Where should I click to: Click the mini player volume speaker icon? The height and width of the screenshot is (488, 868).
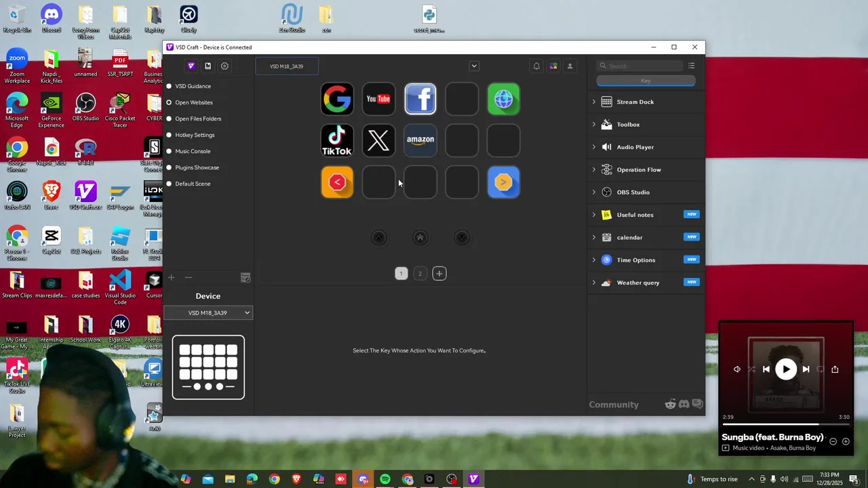(x=737, y=369)
